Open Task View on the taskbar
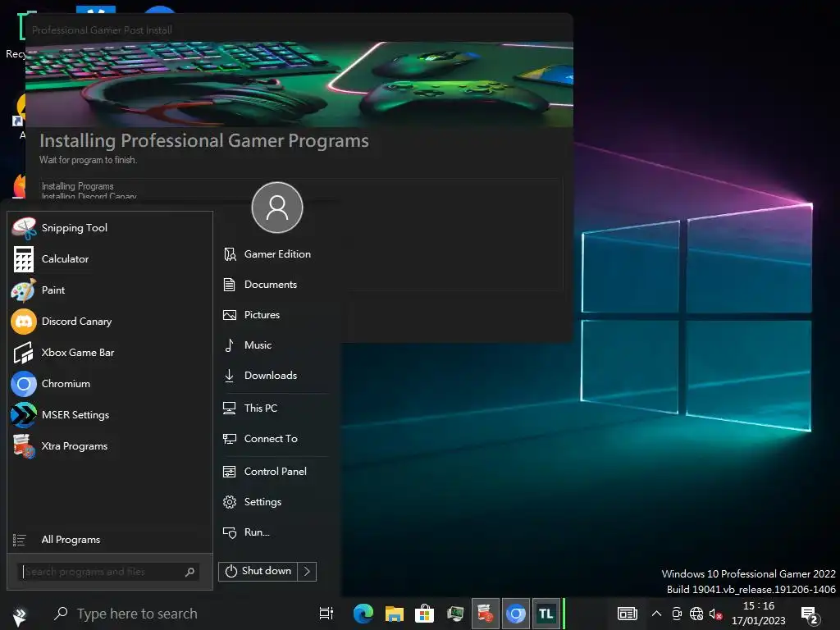This screenshot has height=630, width=840. pos(326,614)
